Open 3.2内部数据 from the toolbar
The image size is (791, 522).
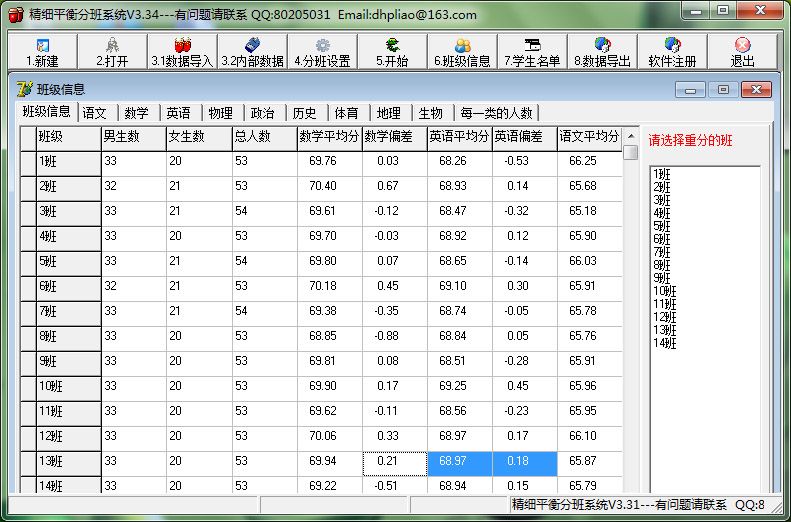pos(252,51)
